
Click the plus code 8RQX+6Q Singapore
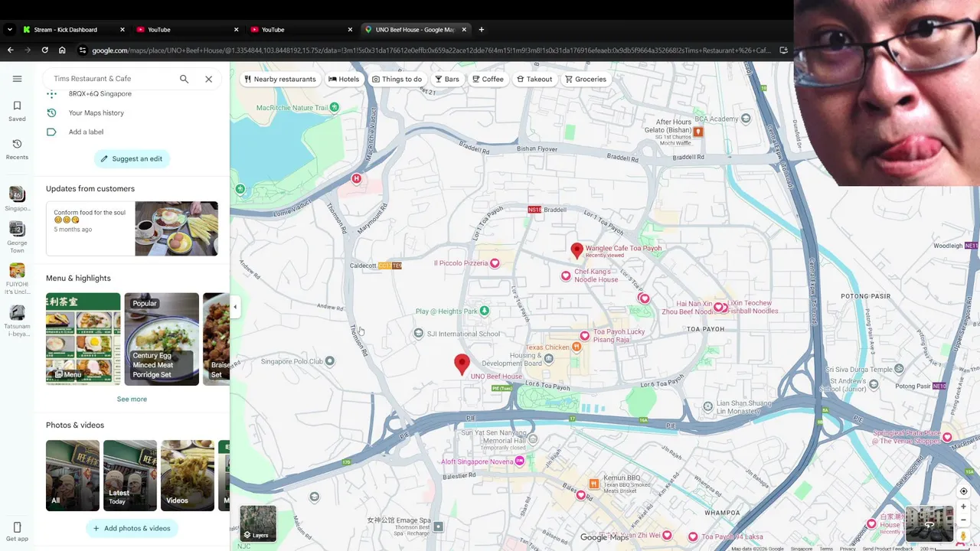click(100, 93)
